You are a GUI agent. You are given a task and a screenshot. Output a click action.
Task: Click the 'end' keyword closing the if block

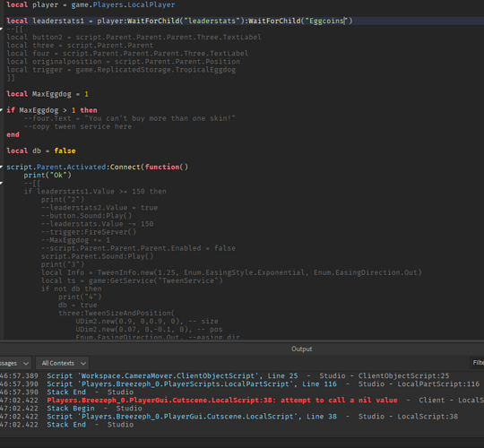click(x=13, y=134)
